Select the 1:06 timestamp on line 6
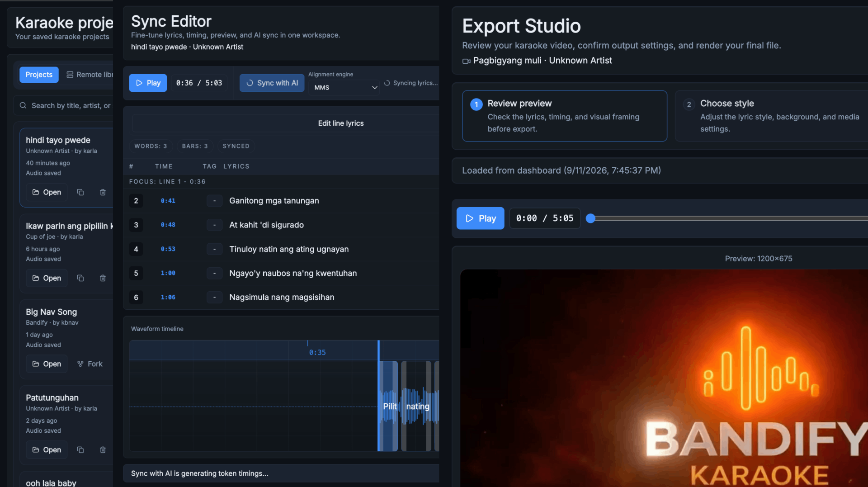 (x=168, y=297)
